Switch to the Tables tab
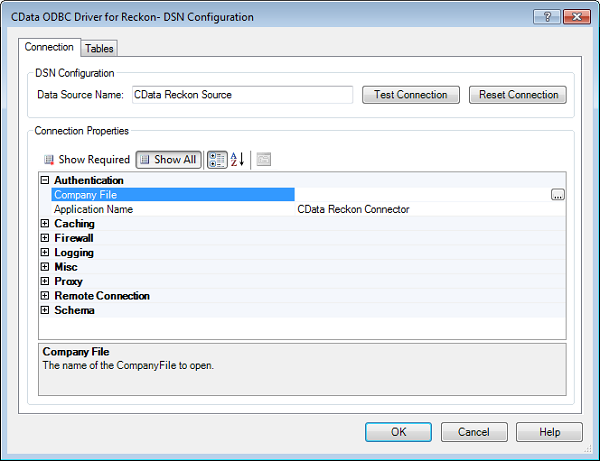The width and height of the screenshot is (600, 461). (99, 49)
